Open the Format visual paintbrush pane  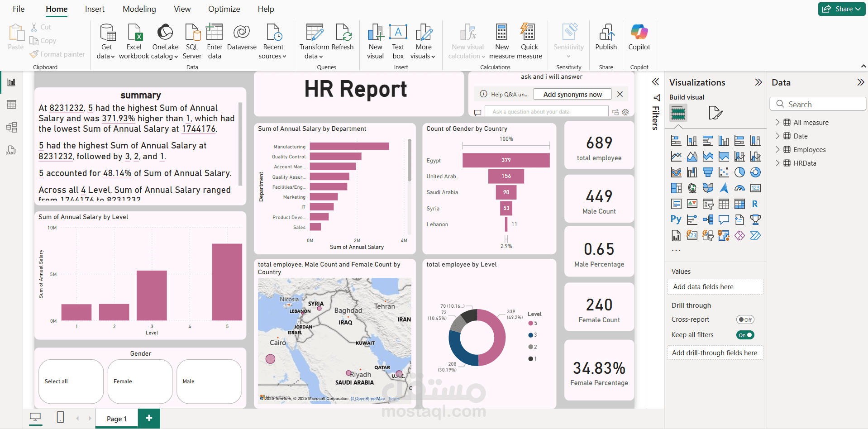[x=715, y=113]
